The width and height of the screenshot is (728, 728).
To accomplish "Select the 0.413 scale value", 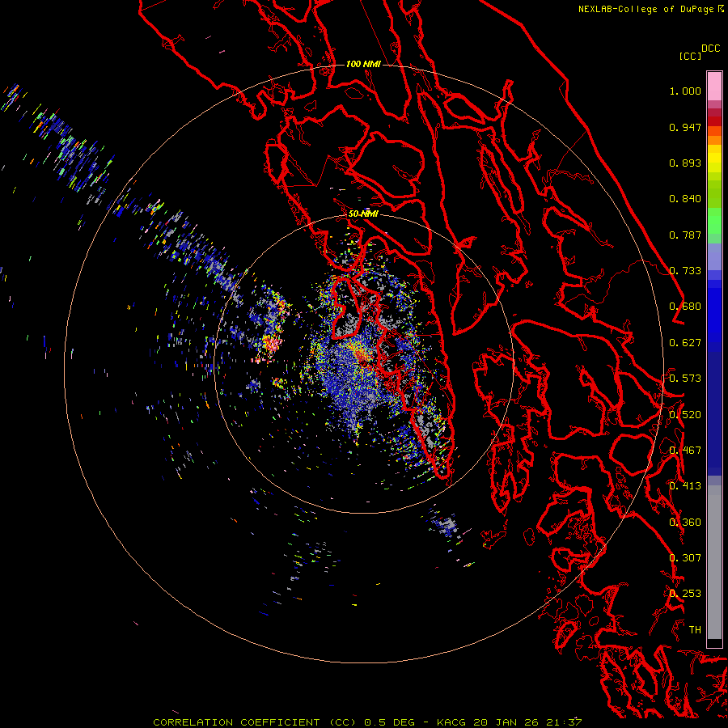I will tap(685, 486).
